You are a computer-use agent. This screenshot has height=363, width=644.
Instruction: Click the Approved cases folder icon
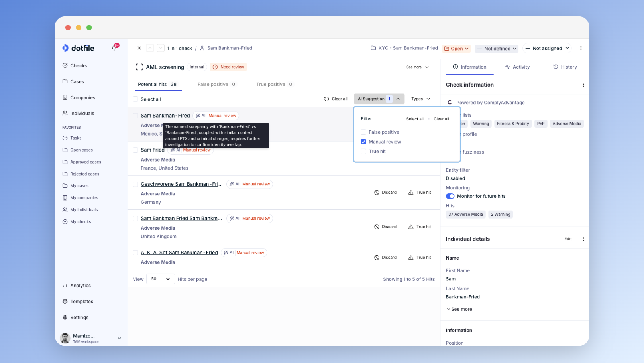click(x=65, y=162)
